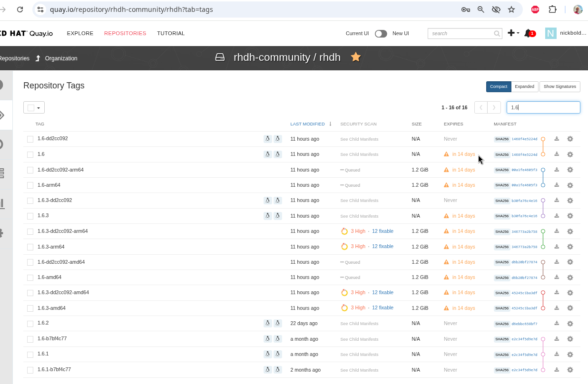Click the search magnifier icon in the header
This screenshot has height=384, width=588.
coord(497,33)
